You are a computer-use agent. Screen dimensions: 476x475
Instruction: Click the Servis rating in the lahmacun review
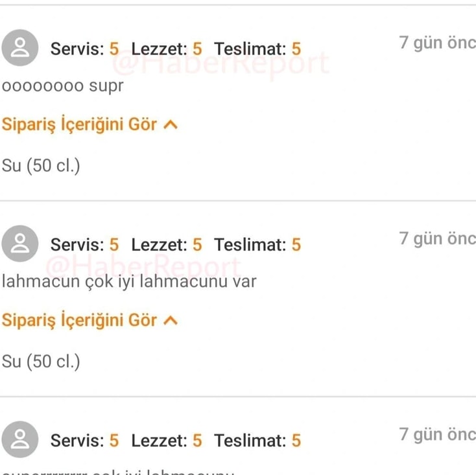point(84,245)
